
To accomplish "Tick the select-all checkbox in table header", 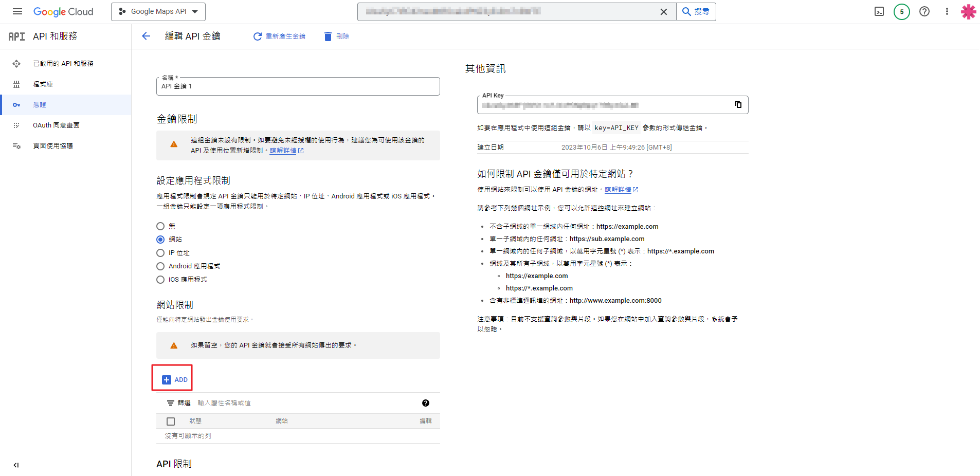I will coord(171,422).
